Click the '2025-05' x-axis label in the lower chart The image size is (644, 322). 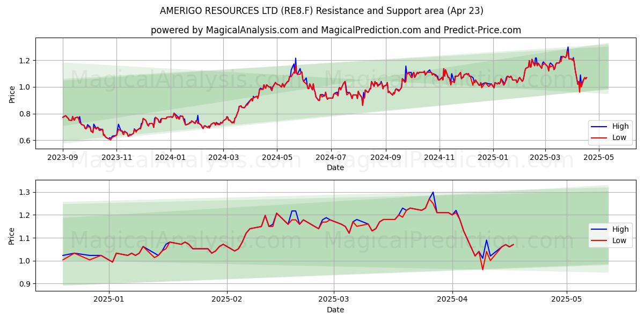pyautogui.click(x=567, y=300)
